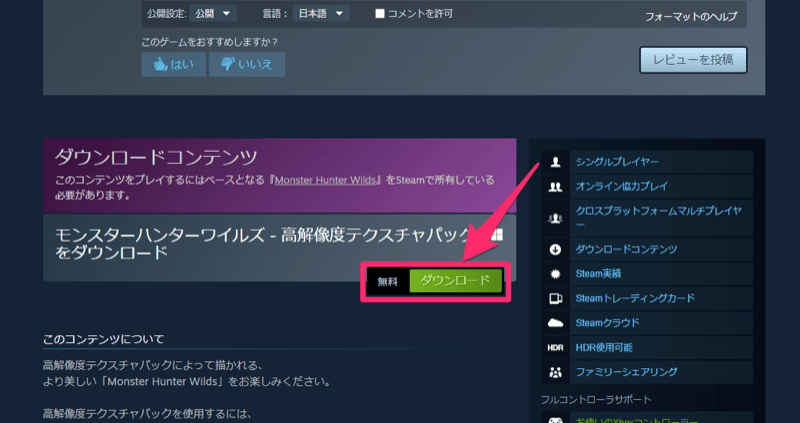Open the Steam実績 link

click(598, 274)
